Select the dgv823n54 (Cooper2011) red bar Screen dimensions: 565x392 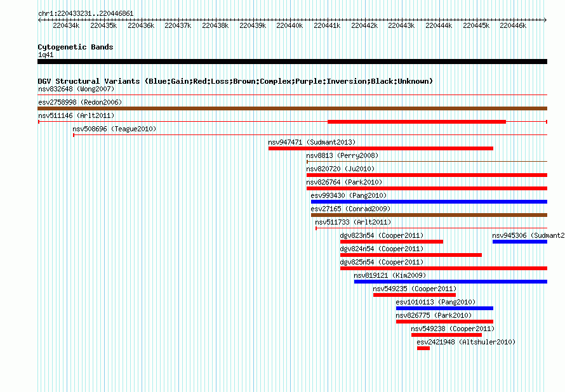[x=392, y=242]
